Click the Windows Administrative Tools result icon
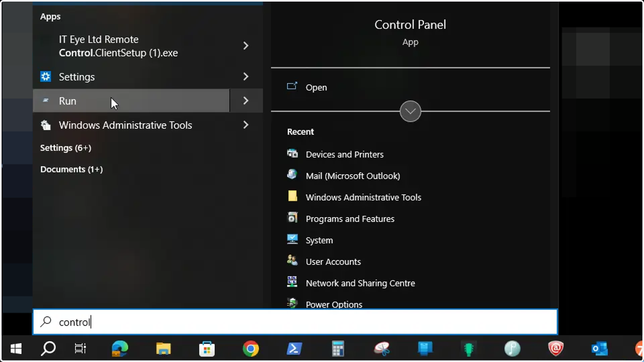 (x=46, y=125)
